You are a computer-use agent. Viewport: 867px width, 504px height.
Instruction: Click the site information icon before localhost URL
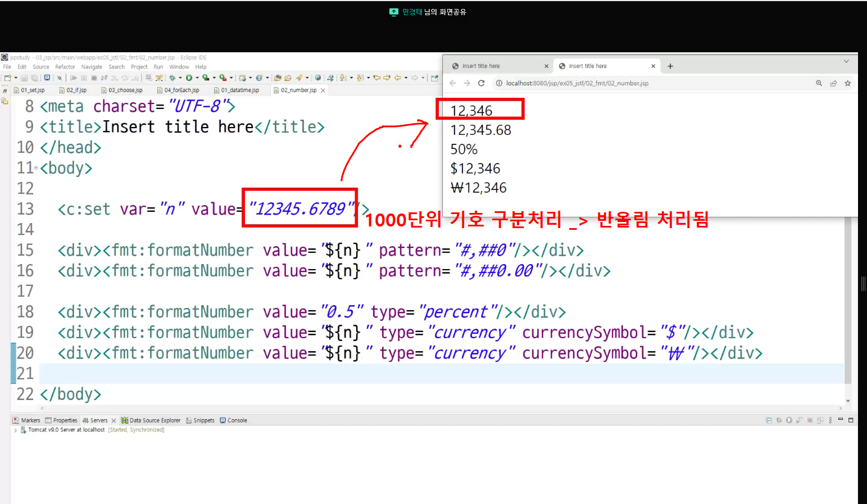point(499,83)
